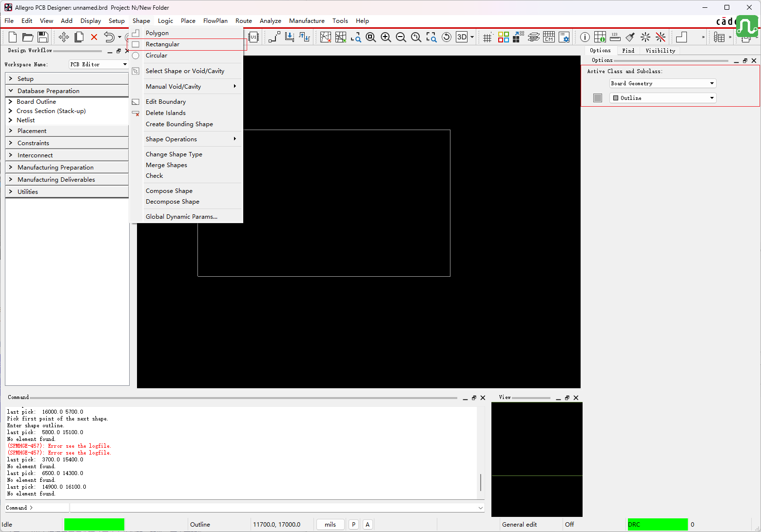
Task: Click Global Dynamic Params in Shape menu
Action: click(186, 217)
